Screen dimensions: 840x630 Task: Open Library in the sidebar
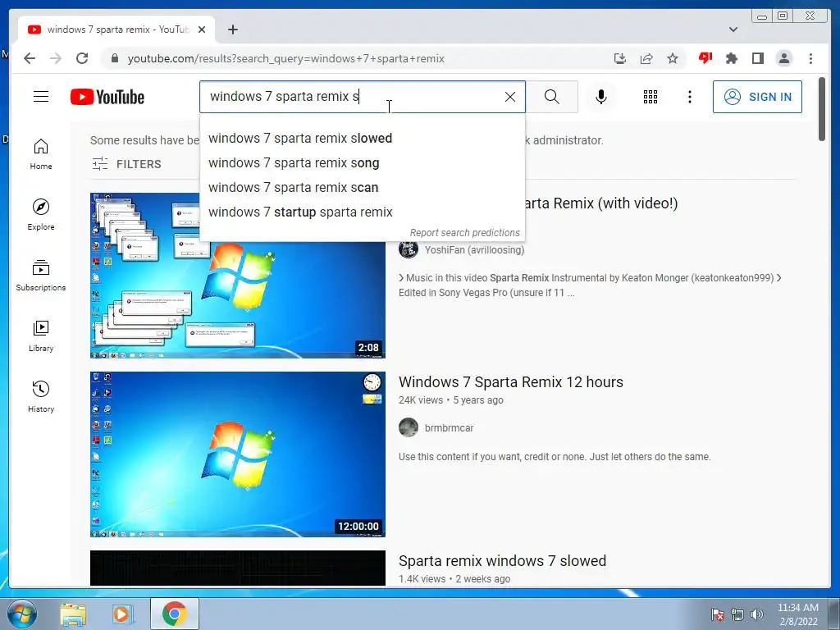coord(41,336)
